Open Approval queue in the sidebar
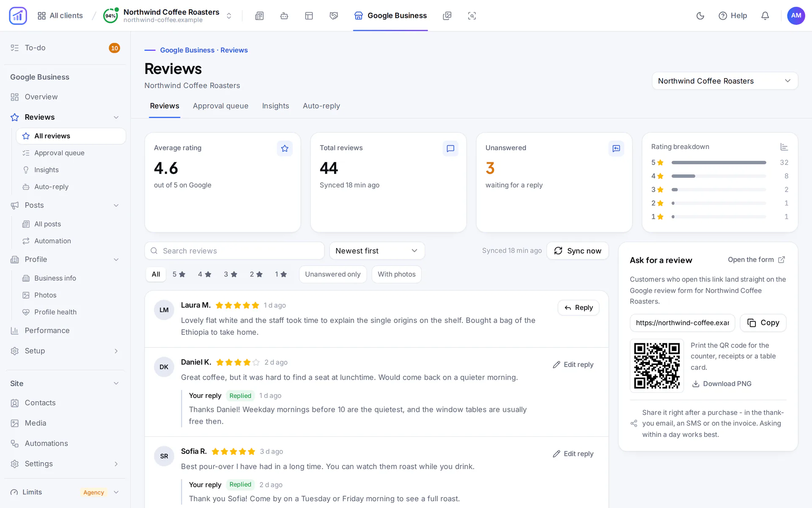Viewport: 812px width, 508px height. pos(71,153)
